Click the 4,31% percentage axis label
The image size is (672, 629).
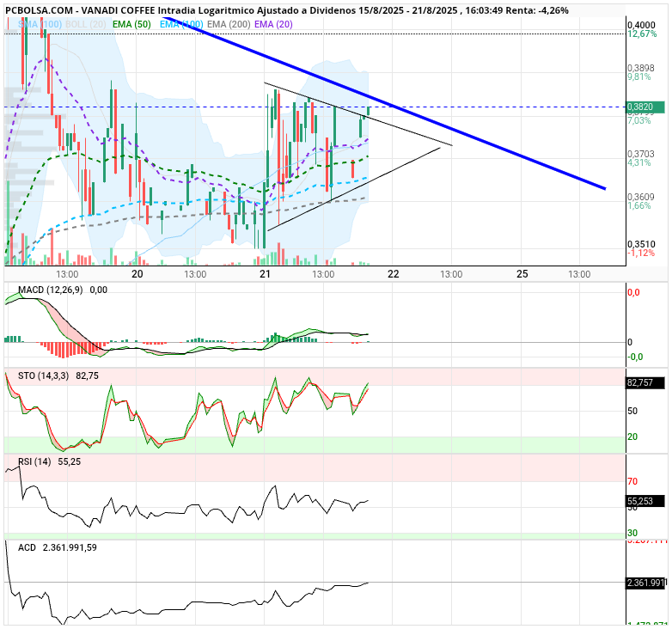click(x=639, y=162)
